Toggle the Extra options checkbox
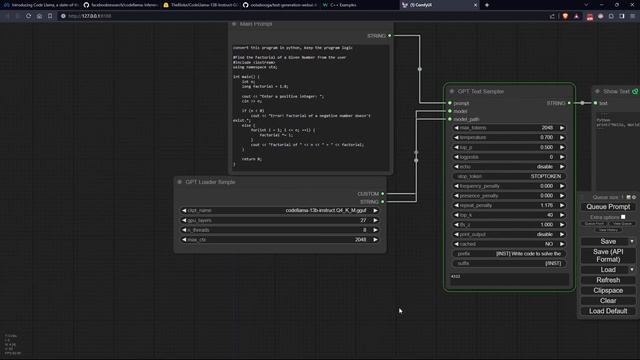 click(x=623, y=217)
